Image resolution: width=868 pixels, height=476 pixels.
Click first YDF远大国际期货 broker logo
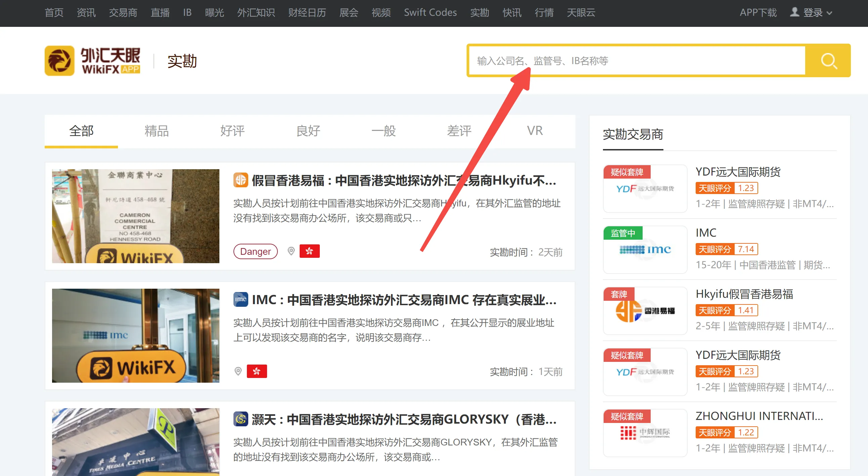pos(645,189)
